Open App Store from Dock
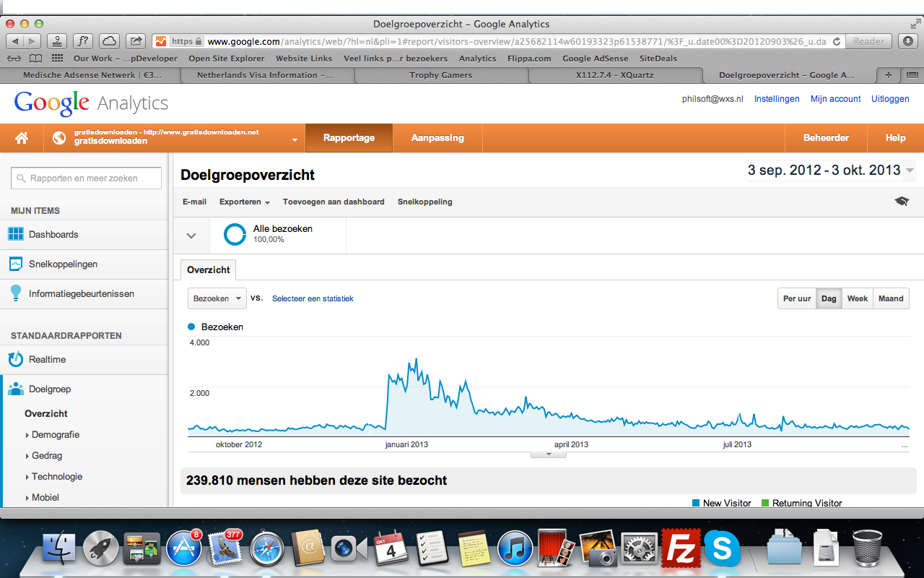The width and height of the screenshot is (924, 578). pyautogui.click(x=183, y=549)
